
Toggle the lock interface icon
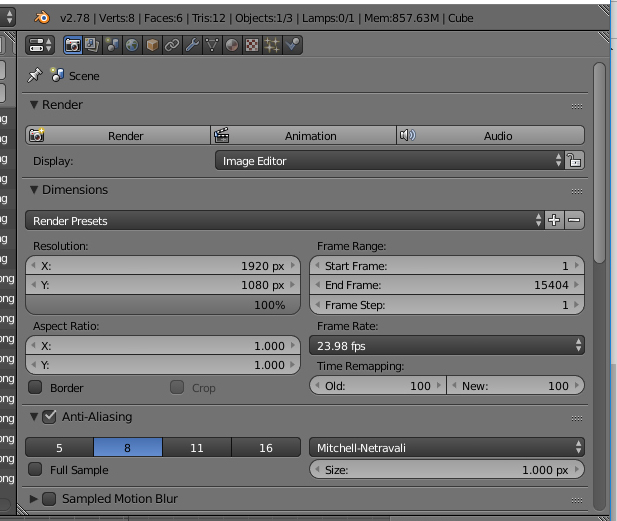(x=575, y=161)
